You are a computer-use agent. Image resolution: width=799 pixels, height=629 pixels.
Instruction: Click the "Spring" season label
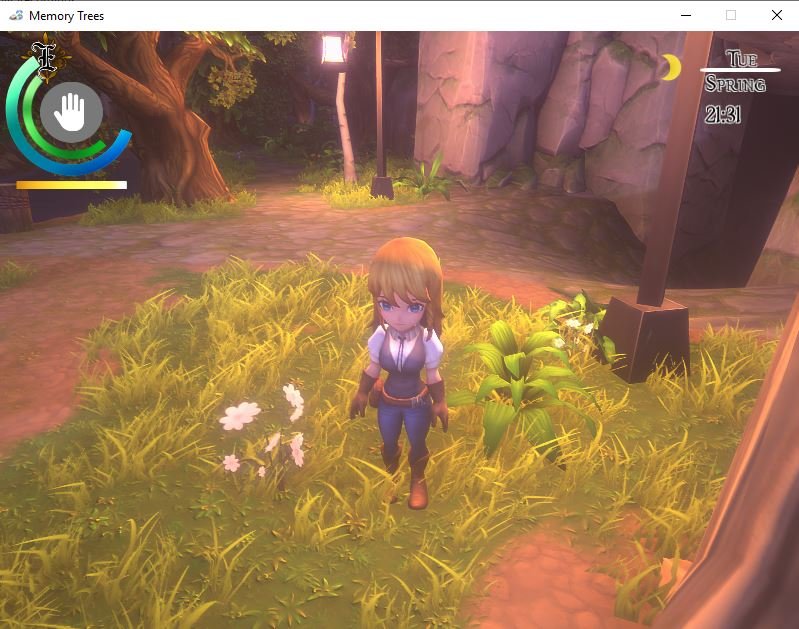[735, 84]
